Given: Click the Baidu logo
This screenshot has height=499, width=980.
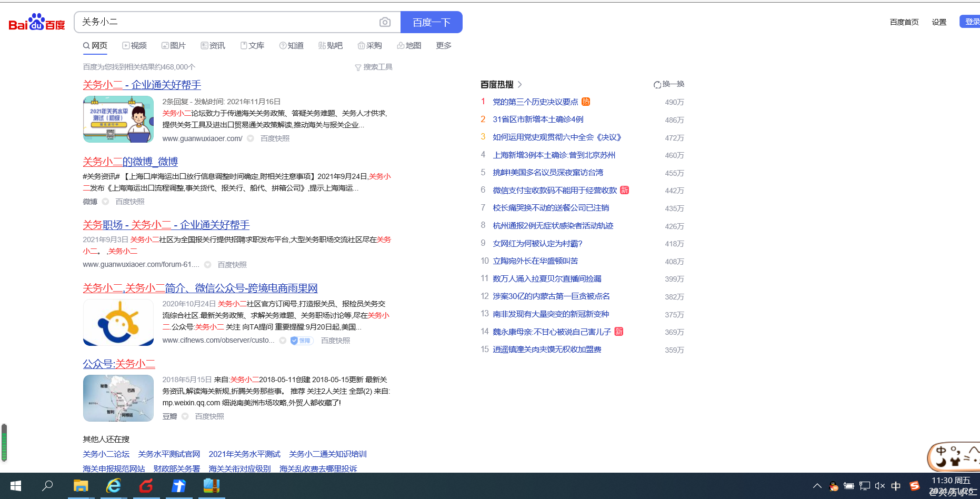Looking at the screenshot, I should click(x=37, y=22).
